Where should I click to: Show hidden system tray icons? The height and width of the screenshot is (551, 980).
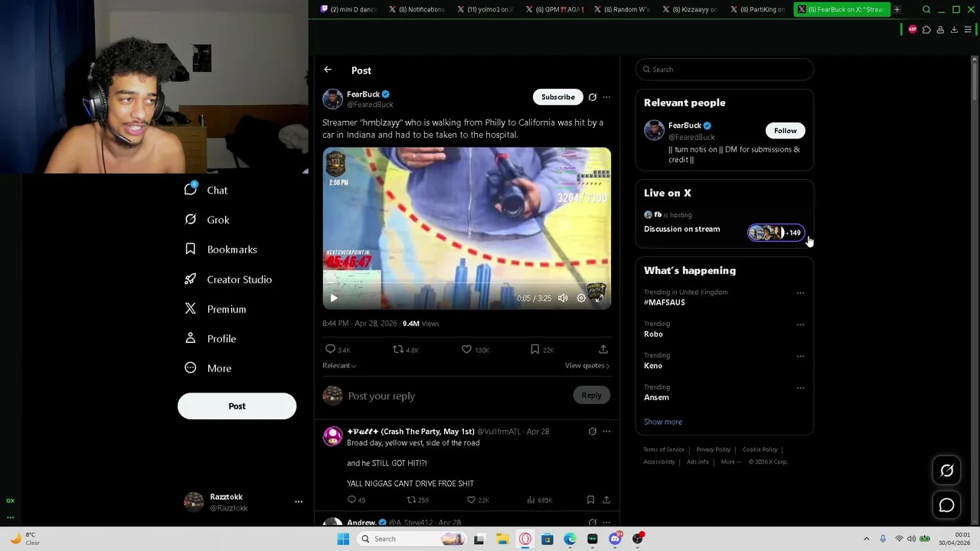click(x=867, y=539)
